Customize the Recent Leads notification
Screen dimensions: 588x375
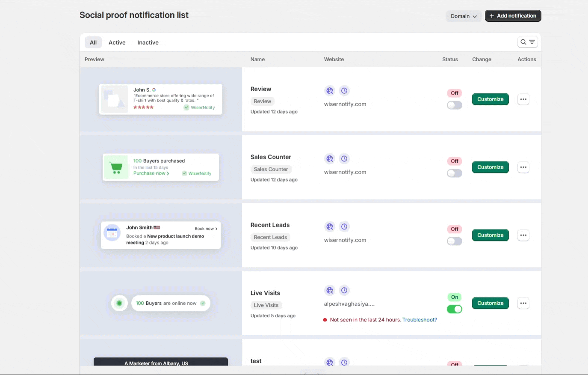[490, 235]
